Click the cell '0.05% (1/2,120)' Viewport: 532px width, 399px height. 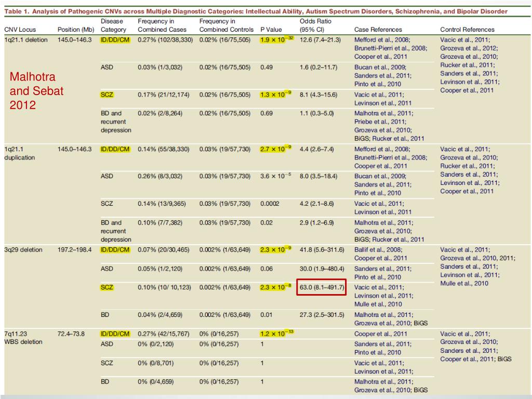[160, 269]
